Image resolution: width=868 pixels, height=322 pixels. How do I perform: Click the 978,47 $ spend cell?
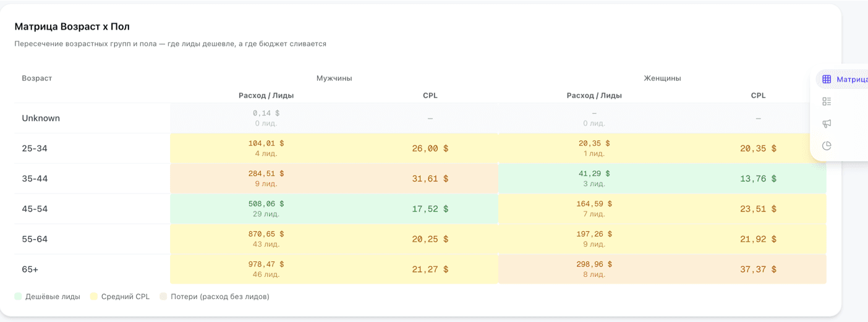[x=266, y=265]
